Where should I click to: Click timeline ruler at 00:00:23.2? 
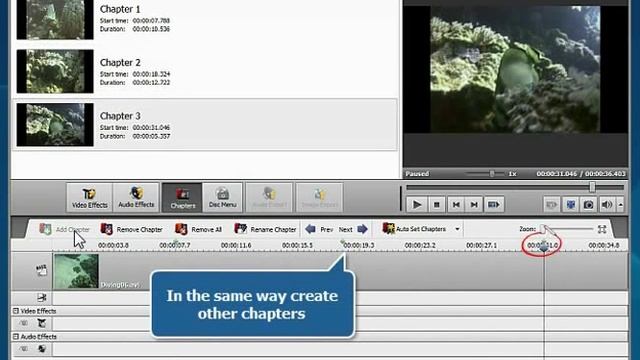tap(420, 245)
